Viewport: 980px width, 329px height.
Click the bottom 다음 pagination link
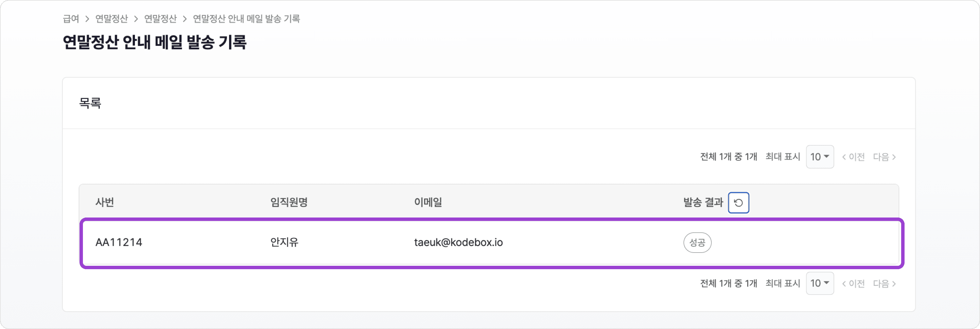pyautogui.click(x=884, y=283)
